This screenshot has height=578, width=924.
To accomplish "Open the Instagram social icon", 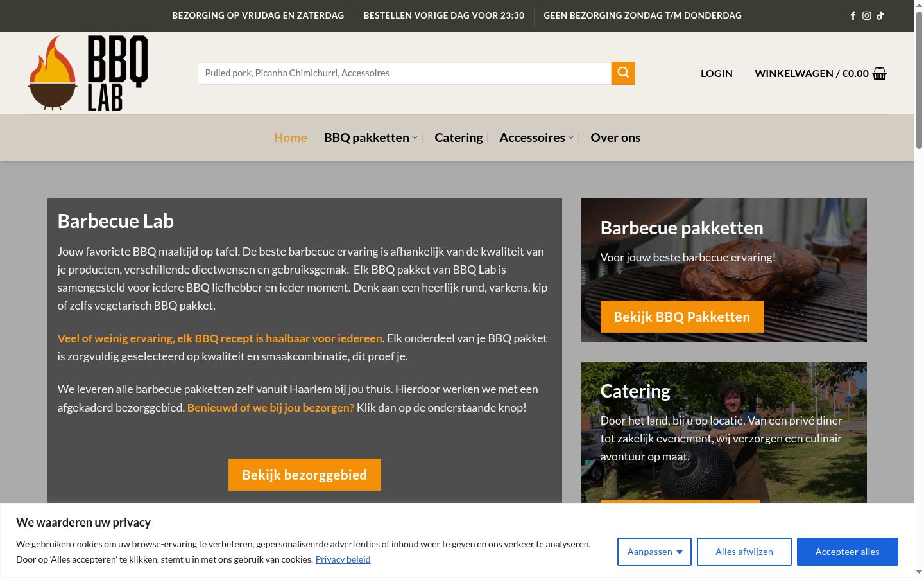I will (866, 16).
